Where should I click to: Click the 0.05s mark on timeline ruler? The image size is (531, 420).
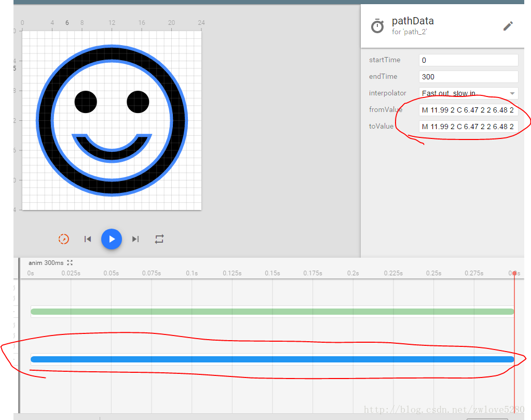(111, 273)
